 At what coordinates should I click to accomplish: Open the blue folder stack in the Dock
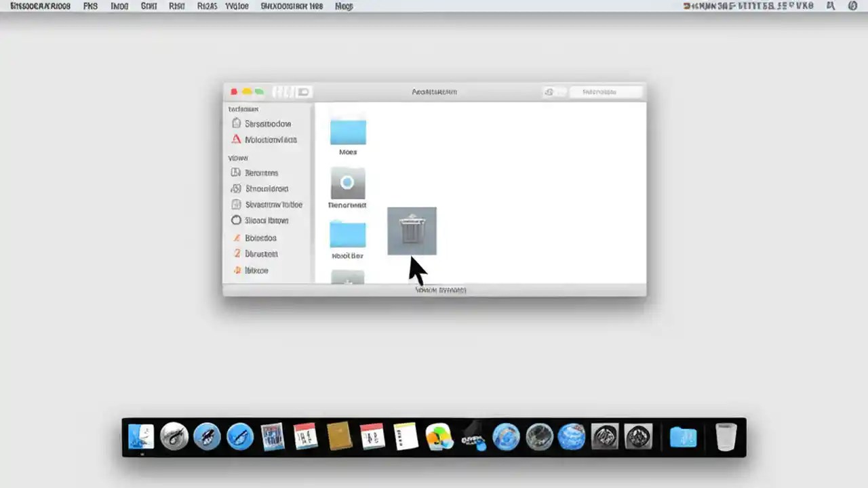click(x=683, y=437)
